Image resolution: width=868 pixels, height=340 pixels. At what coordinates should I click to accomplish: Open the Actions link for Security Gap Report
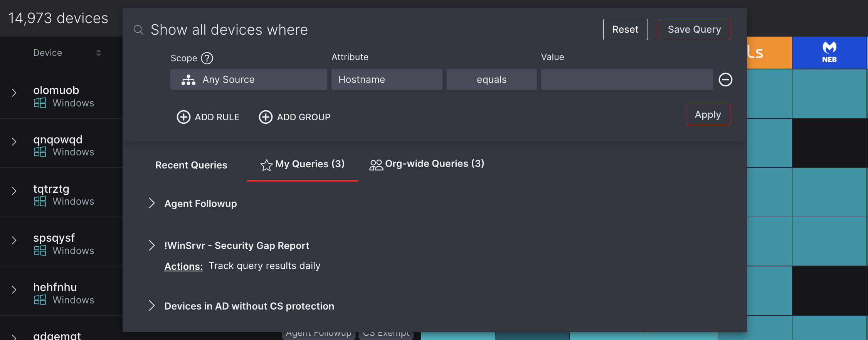[183, 266]
